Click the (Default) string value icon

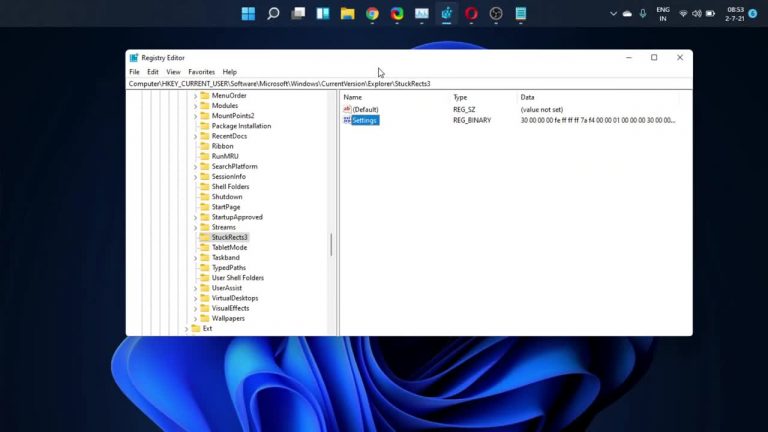pos(347,109)
